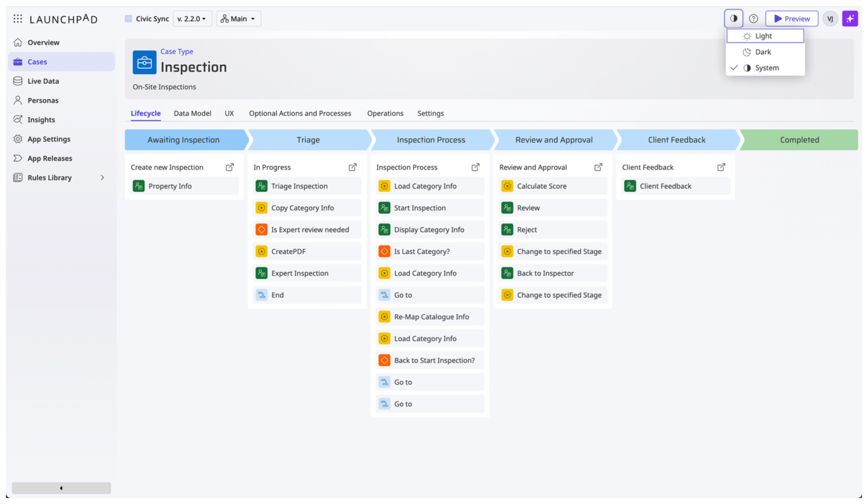Expand the Rules Library section

click(x=102, y=178)
